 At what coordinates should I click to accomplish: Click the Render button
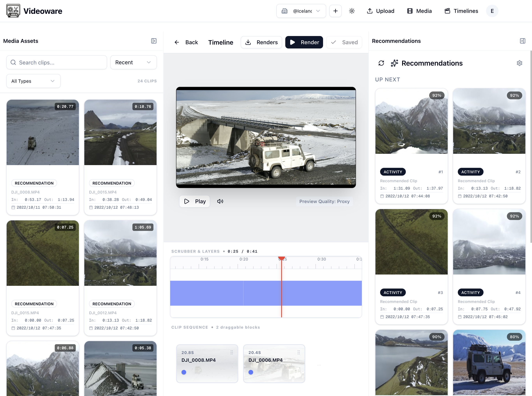click(x=304, y=42)
